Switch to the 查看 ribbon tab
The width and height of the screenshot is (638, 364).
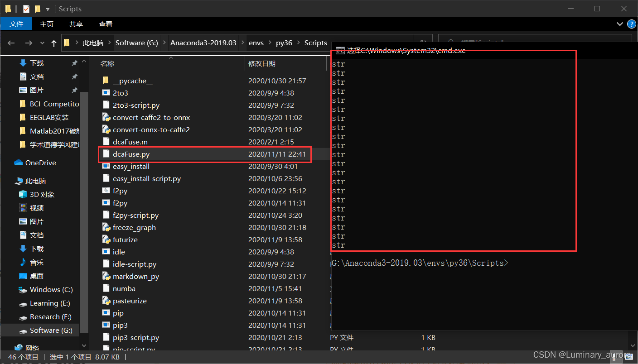pyautogui.click(x=106, y=24)
